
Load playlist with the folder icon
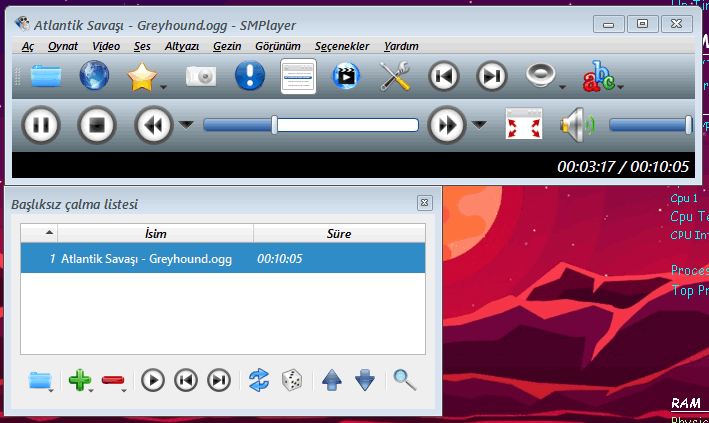[39, 380]
